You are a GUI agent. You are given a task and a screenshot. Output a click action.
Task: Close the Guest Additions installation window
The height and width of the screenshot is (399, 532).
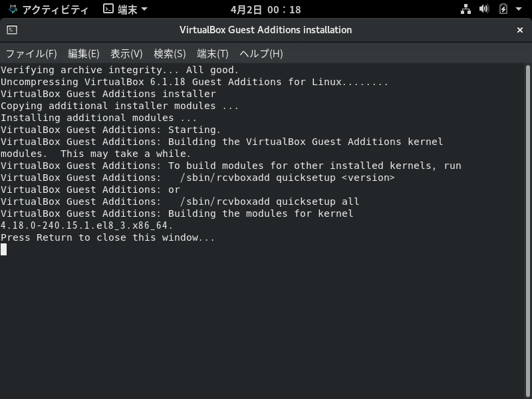520,30
